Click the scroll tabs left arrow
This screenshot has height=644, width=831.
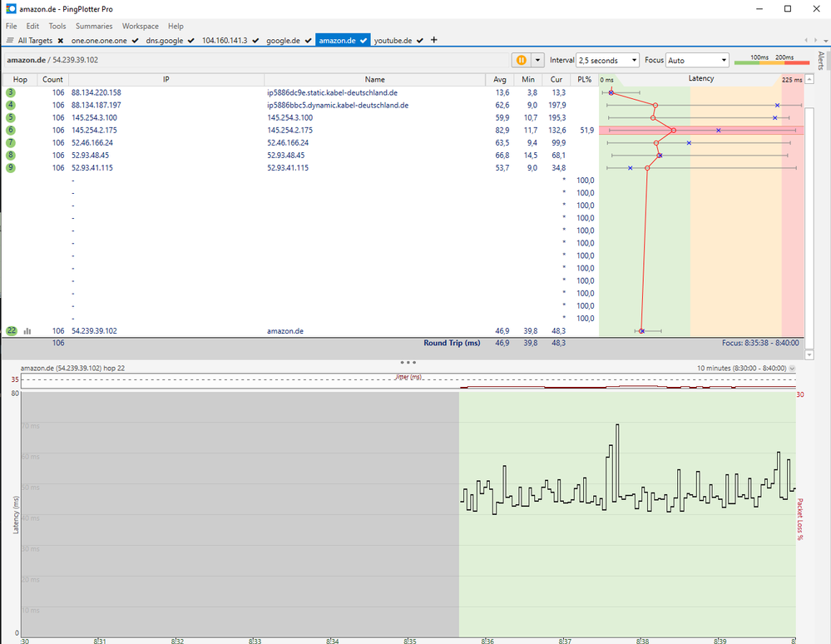(806, 40)
